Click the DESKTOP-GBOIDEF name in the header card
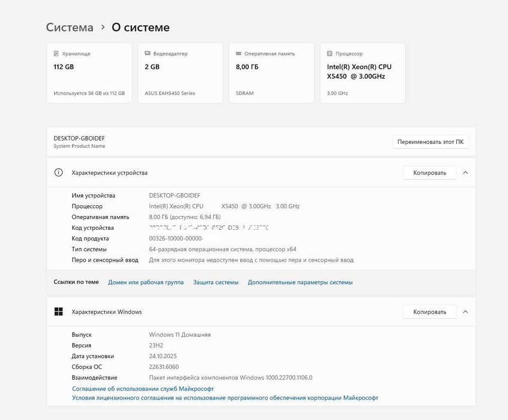The width and height of the screenshot is (508, 420). [79, 138]
